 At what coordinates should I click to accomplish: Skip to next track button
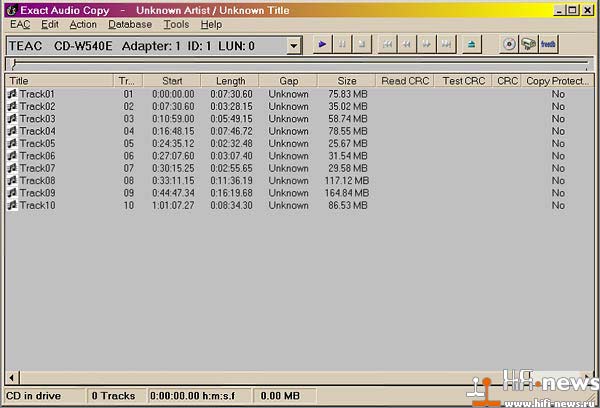click(446, 45)
